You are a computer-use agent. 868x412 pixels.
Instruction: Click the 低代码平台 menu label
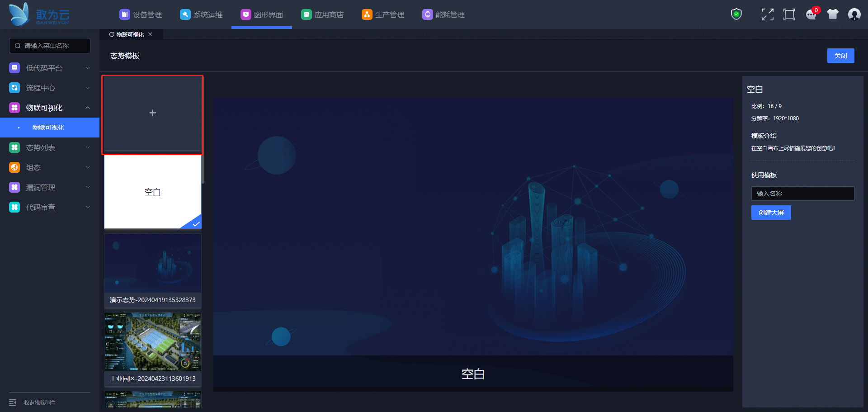[44, 68]
